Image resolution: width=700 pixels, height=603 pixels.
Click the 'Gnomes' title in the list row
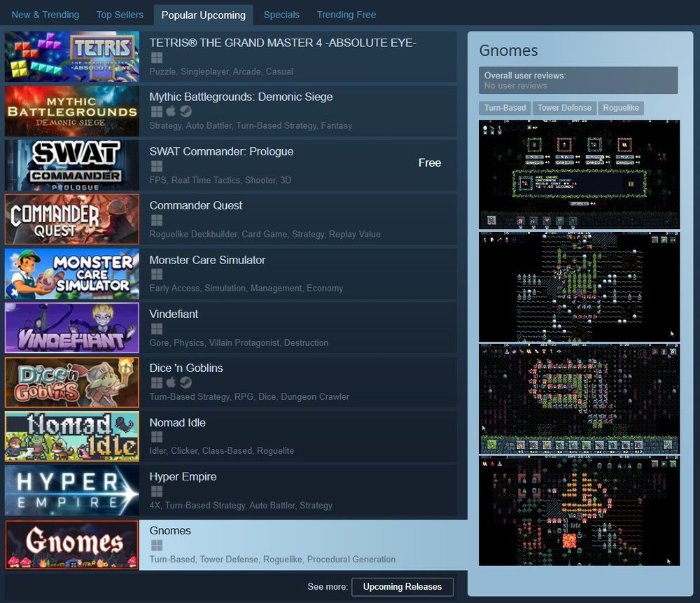click(170, 531)
